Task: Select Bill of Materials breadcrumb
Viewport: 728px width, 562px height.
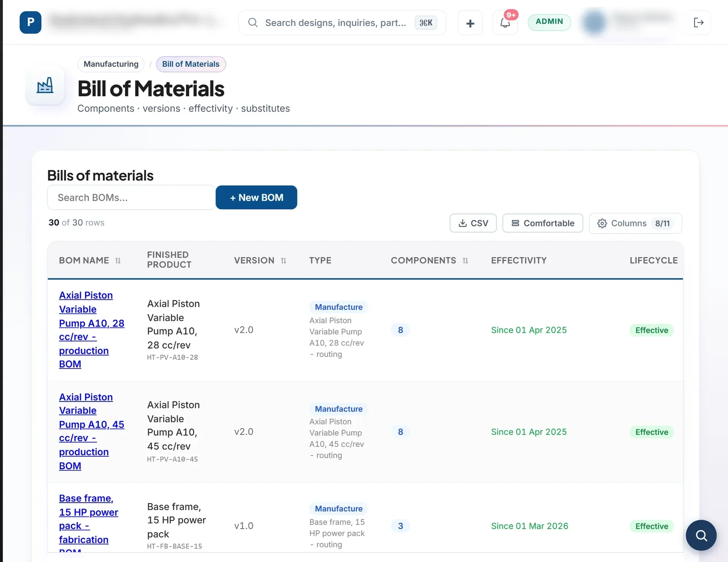Action: [x=191, y=64]
